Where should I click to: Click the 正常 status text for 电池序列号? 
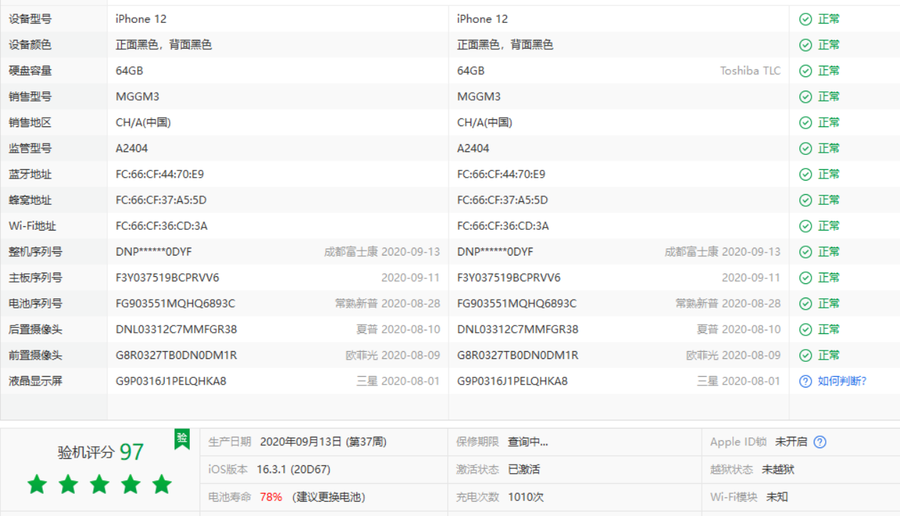click(x=829, y=304)
